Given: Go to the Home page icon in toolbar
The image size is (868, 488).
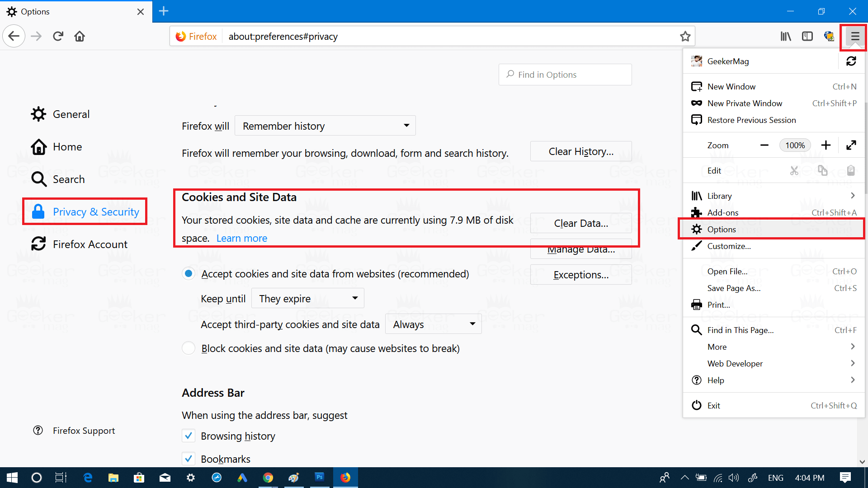Looking at the screenshot, I should click(x=80, y=36).
